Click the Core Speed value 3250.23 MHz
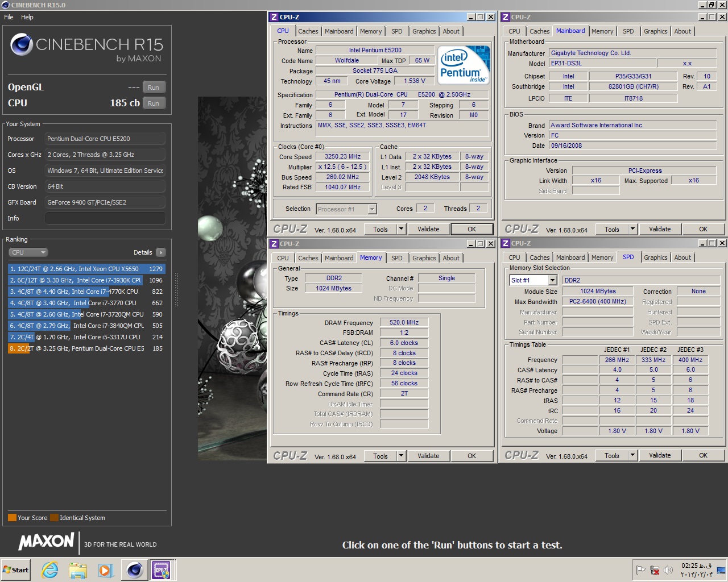Image resolution: width=728 pixels, height=582 pixels. coord(343,157)
